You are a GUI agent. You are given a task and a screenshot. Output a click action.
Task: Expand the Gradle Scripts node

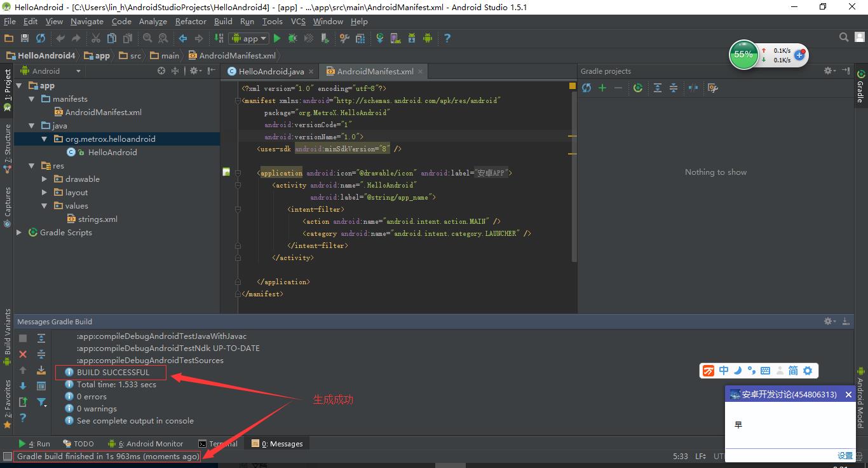coord(19,233)
